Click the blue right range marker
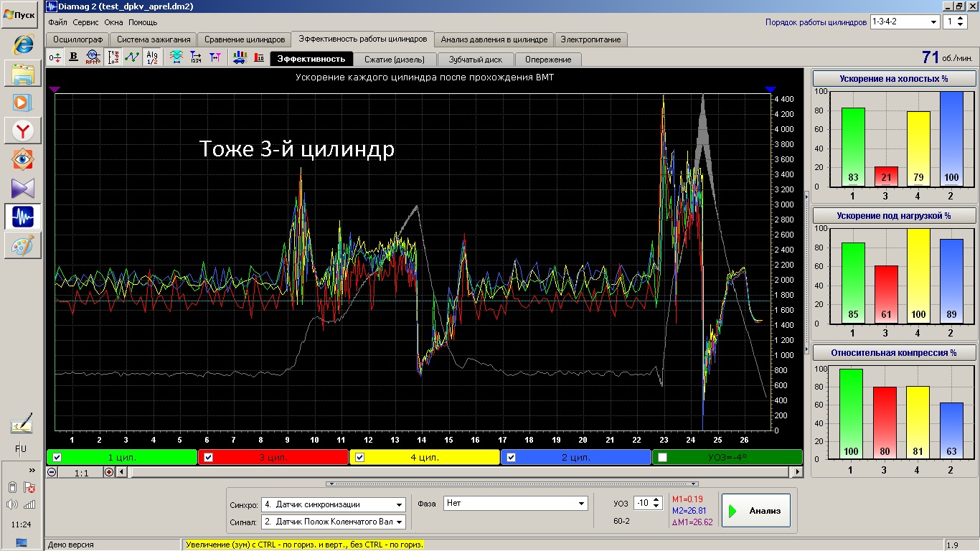 pos(770,89)
